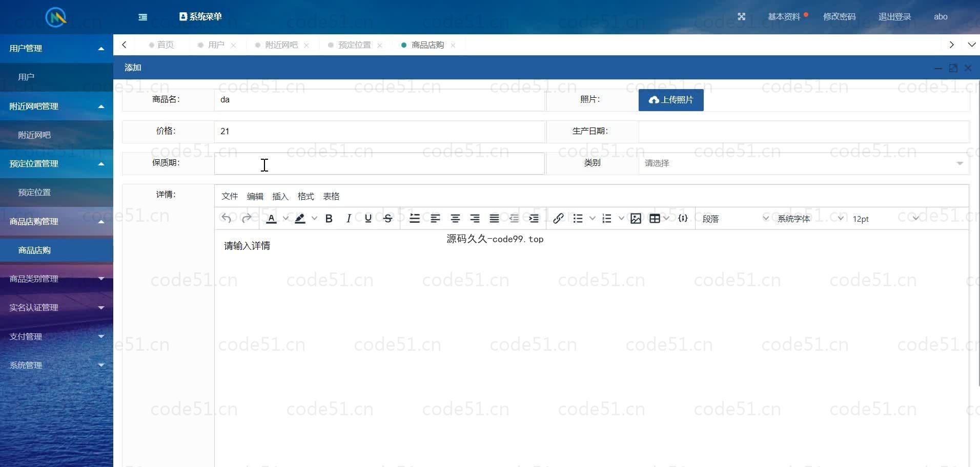Focus the 保质期 input field
This screenshot has width=980, height=467.
(379, 163)
